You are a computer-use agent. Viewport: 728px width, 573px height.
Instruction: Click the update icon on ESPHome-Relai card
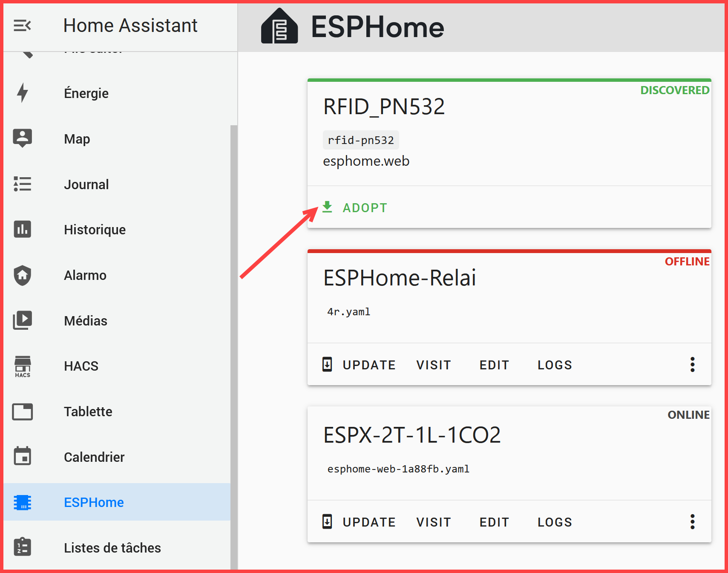click(x=327, y=365)
